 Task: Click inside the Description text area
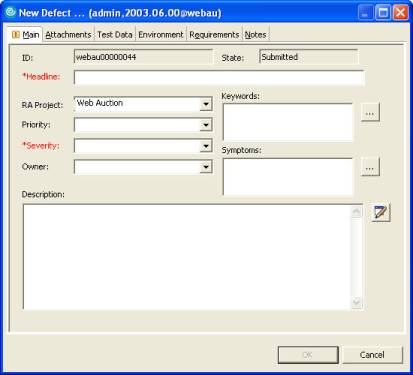pyautogui.click(x=187, y=257)
